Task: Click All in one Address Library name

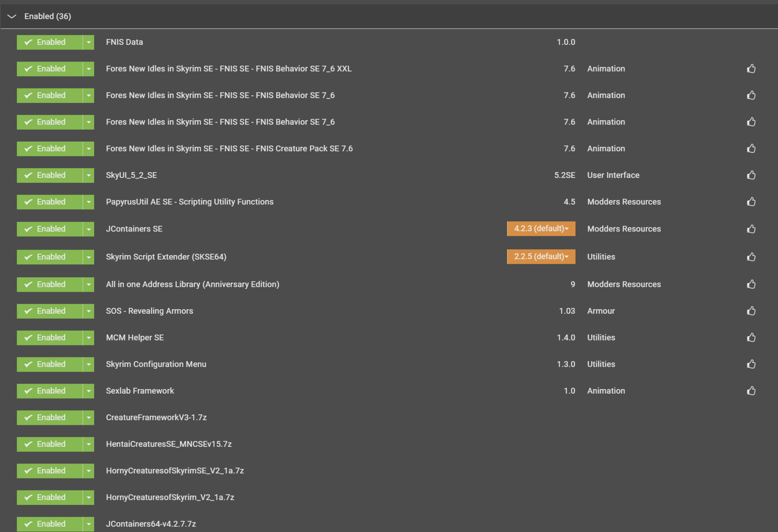Action: click(x=193, y=284)
